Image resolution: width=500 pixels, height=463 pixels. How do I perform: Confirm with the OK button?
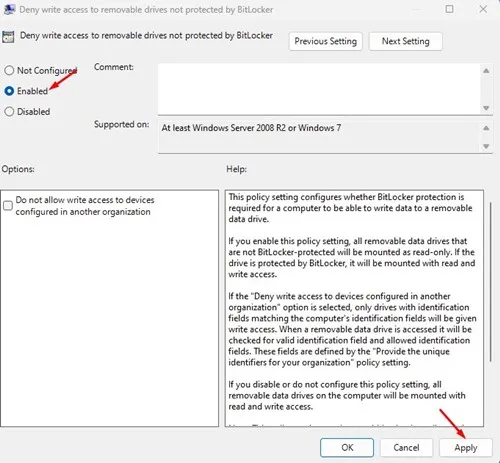point(347,447)
